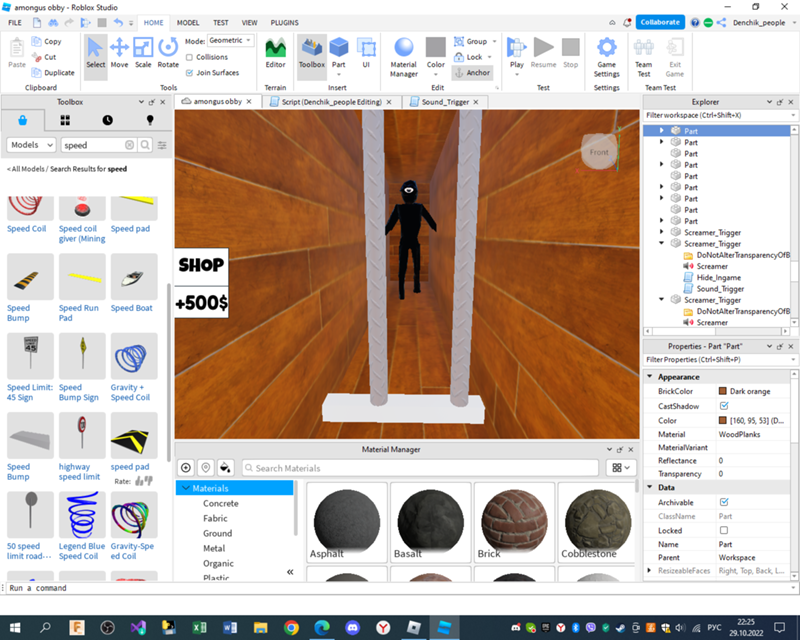Screen dimensions: 800x640
Task: Choose the Rotate tool
Action: [168, 51]
